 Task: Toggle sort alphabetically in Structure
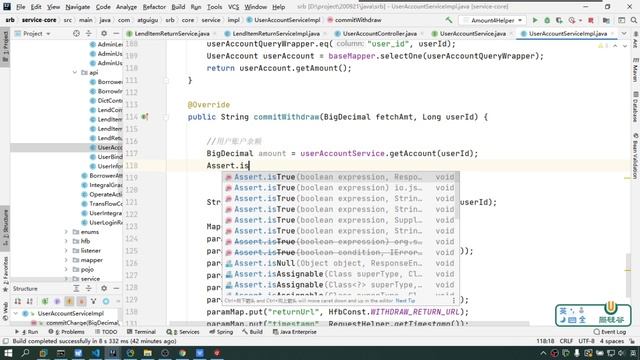pyautogui.click(x=30, y=301)
